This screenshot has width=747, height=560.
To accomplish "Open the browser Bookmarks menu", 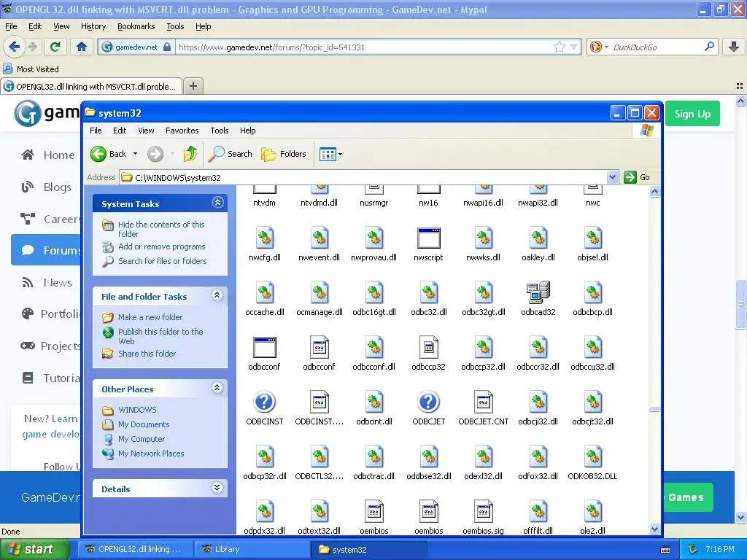I will (x=136, y=27).
